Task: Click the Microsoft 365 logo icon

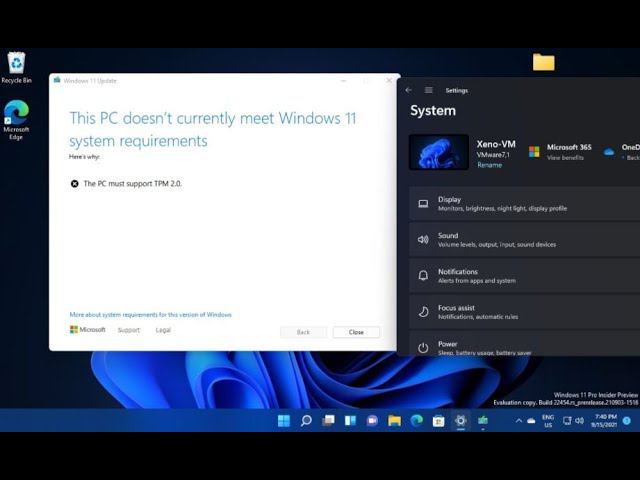Action: click(x=534, y=152)
